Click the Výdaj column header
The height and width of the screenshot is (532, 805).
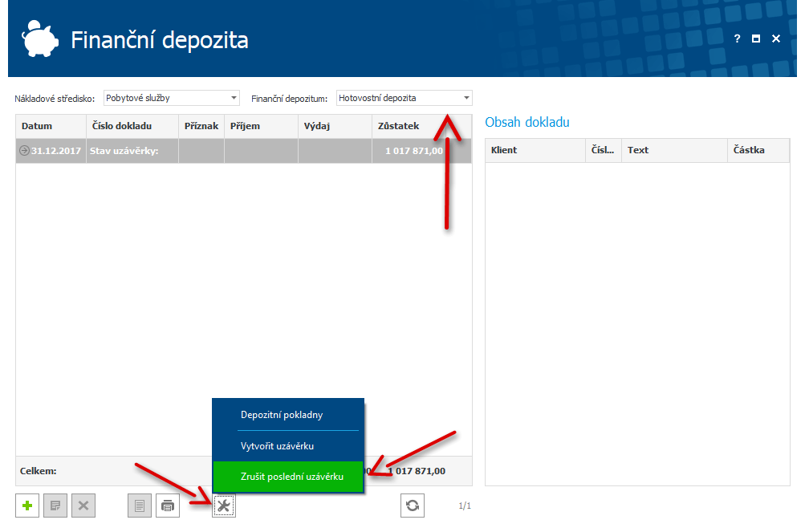[335, 126]
